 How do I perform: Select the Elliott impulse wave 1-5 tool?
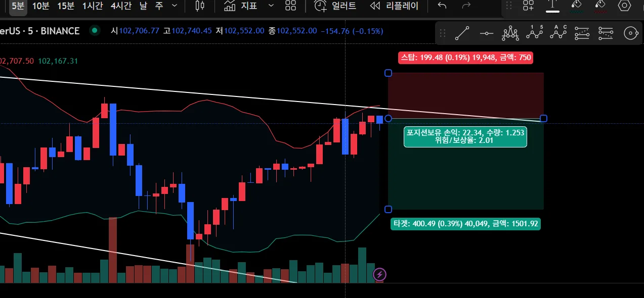coord(534,33)
